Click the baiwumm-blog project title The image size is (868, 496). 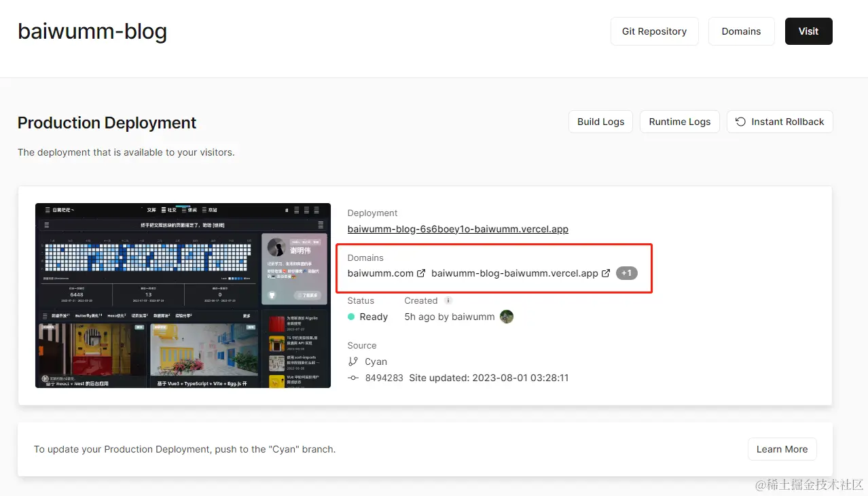pos(92,31)
